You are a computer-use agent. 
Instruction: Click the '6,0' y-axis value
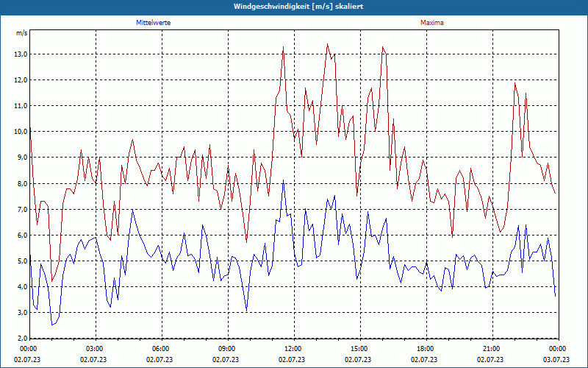[22, 236]
